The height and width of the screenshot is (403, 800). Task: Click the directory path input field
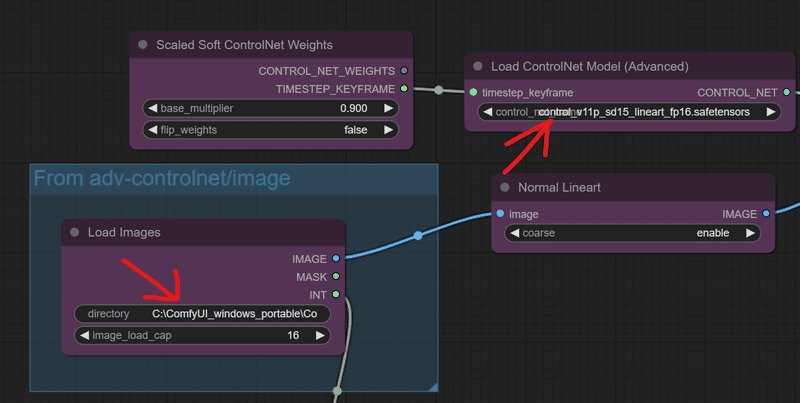click(202, 314)
